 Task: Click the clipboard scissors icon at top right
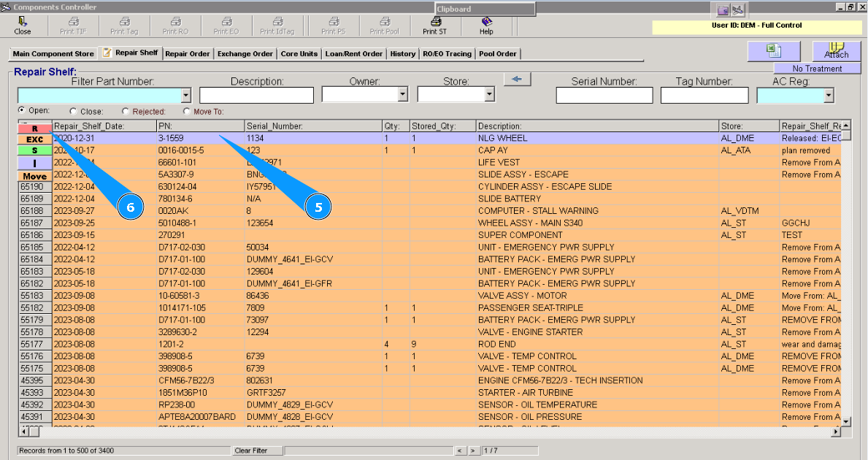(x=737, y=10)
